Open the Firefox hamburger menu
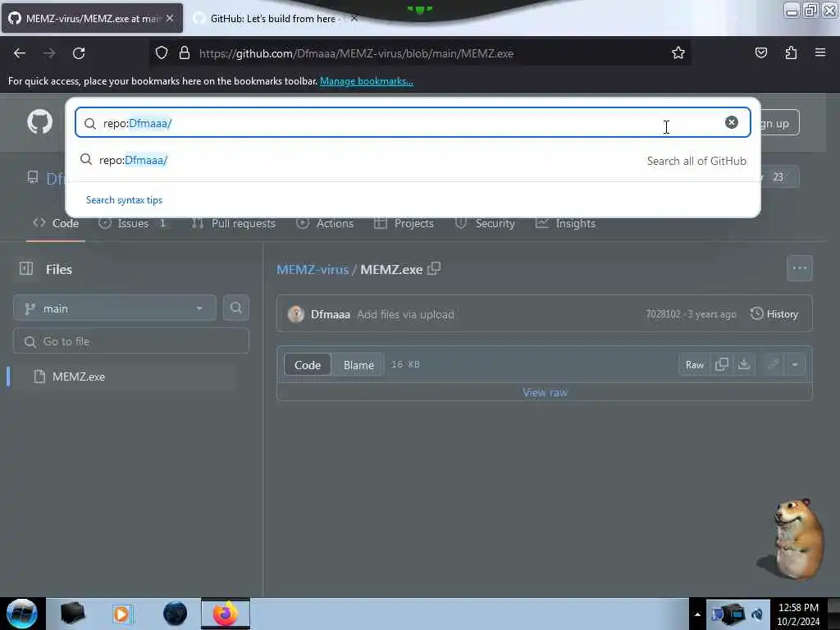Screen dimensions: 840x630 [820, 52]
